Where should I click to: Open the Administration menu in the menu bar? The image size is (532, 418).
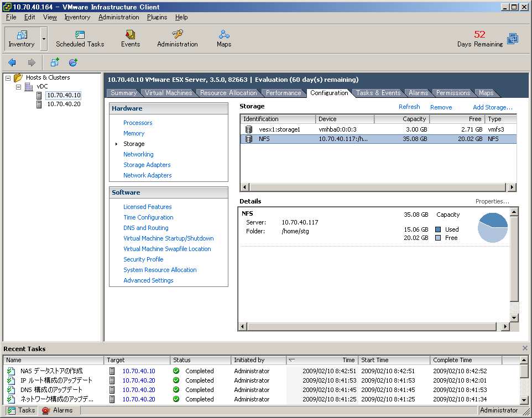click(x=119, y=17)
